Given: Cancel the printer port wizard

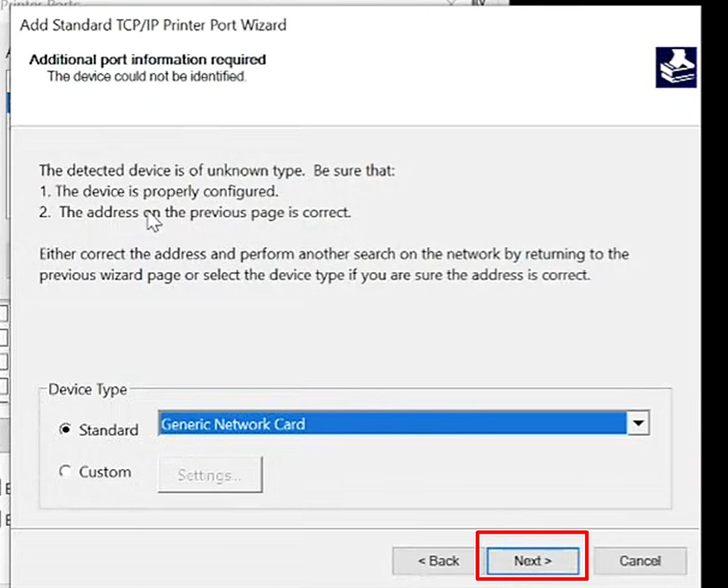Looking at the screenshot, I should (x=640, y=561).
